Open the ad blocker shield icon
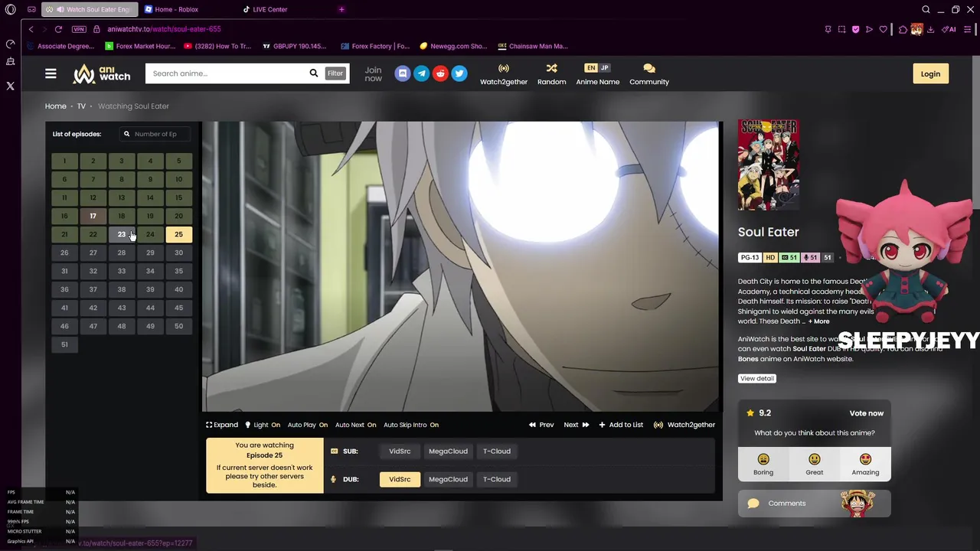Viewport: 980px width, 551px height. click(x=855, y=29)
